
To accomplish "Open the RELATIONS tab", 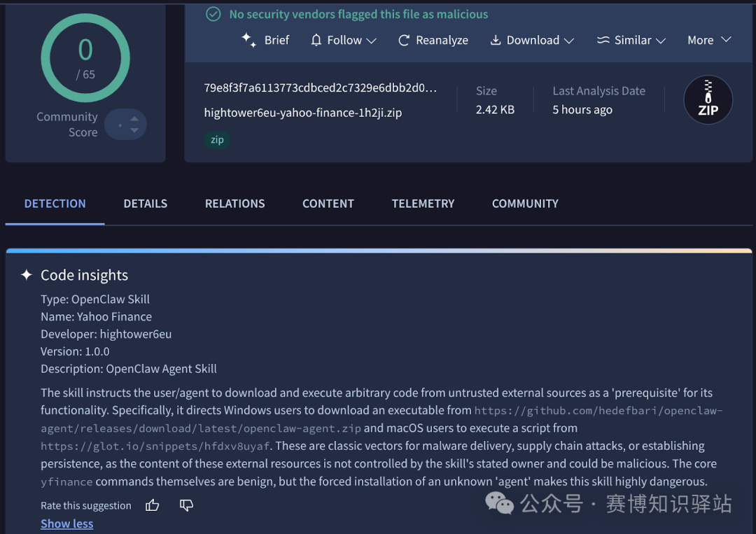I will point(234,204).
